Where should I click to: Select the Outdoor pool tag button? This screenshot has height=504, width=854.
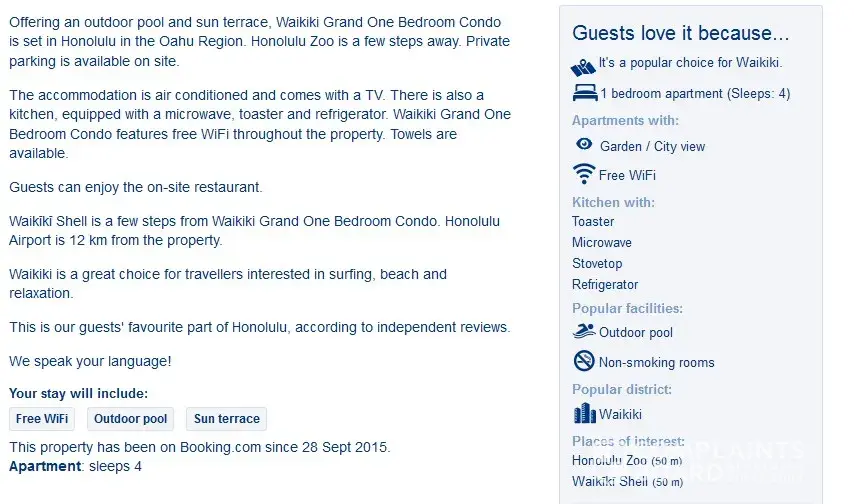point(131,419)
